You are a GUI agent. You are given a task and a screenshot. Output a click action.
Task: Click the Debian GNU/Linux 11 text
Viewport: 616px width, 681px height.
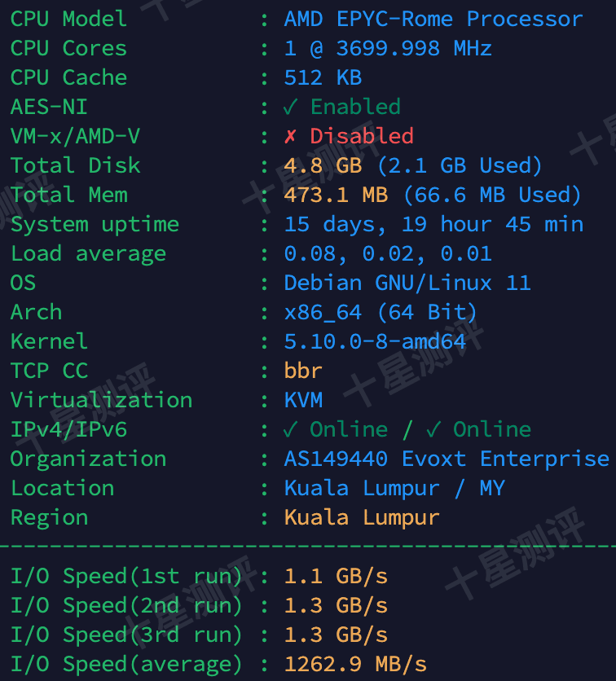[407, 283]
